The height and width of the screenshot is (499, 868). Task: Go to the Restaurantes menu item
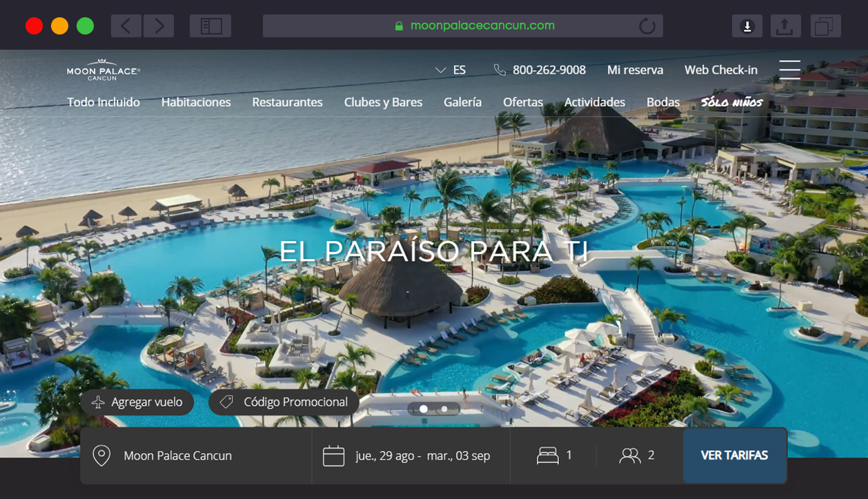(x=287, y=102)
